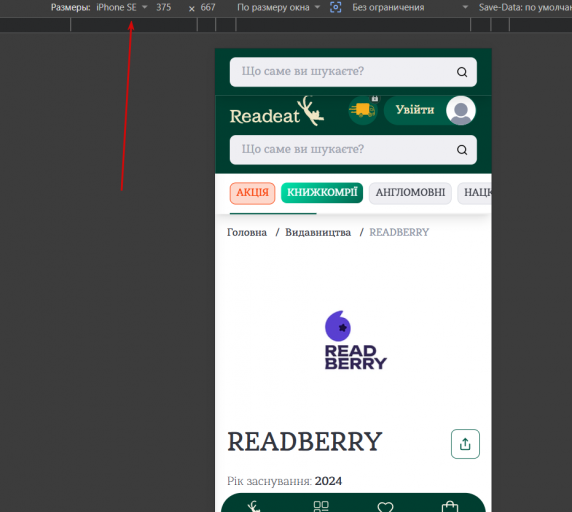Viewport: 572px width, 512px height.
Task: Click the 'READBERRY' breadcrumb text
Action: pos(399,232)
